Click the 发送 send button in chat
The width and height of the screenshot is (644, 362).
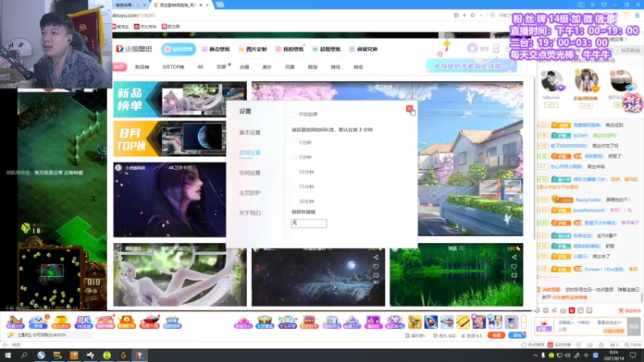coord(634,327)
